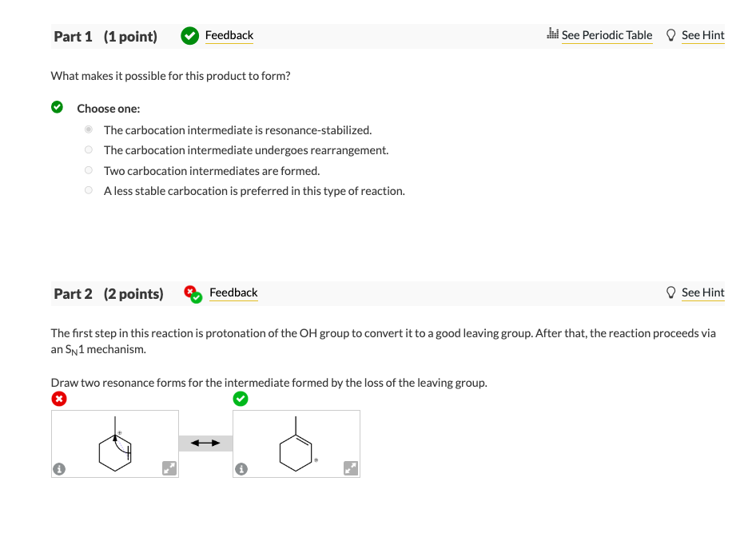Click the lightbulb icon beside Part 2 See Hint
The image size is (756, 533).
670,292
